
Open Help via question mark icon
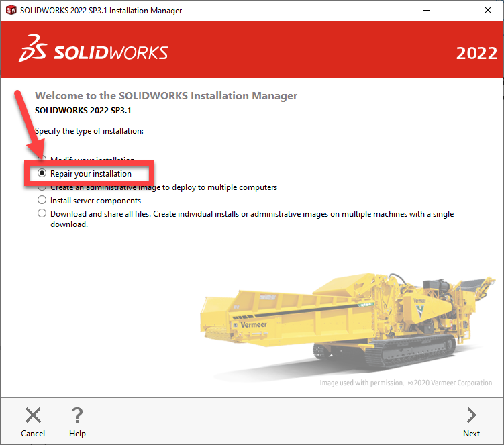coord(77,415)
